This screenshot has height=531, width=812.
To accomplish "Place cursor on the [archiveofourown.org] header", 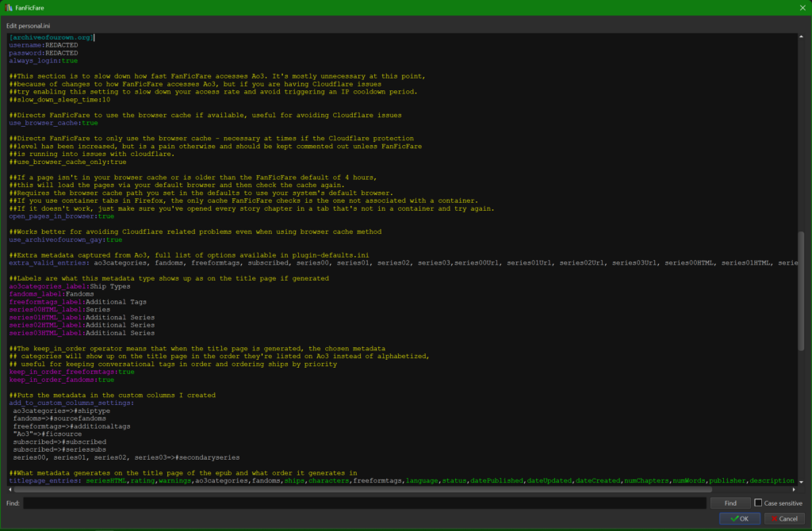I will pyautogui.click(x=52, y=37).
